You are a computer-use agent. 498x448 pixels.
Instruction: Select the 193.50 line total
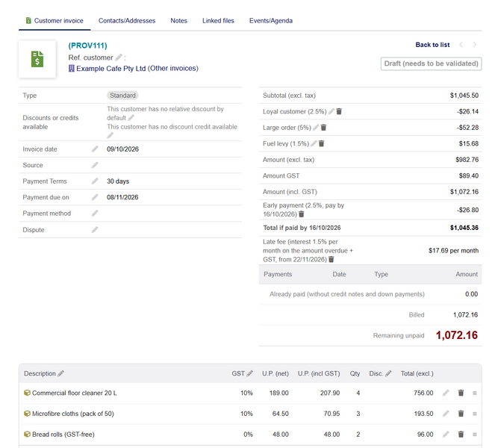click(423, 414)
